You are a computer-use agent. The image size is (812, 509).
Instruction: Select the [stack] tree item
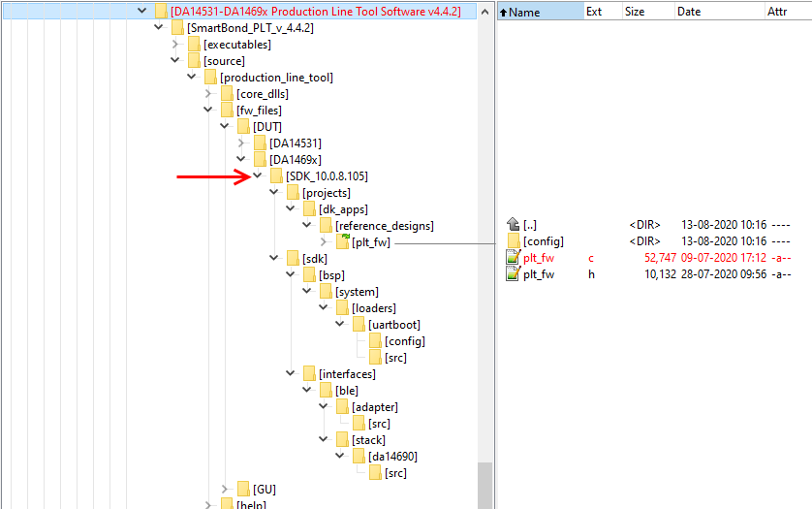(x=369, y=440)
